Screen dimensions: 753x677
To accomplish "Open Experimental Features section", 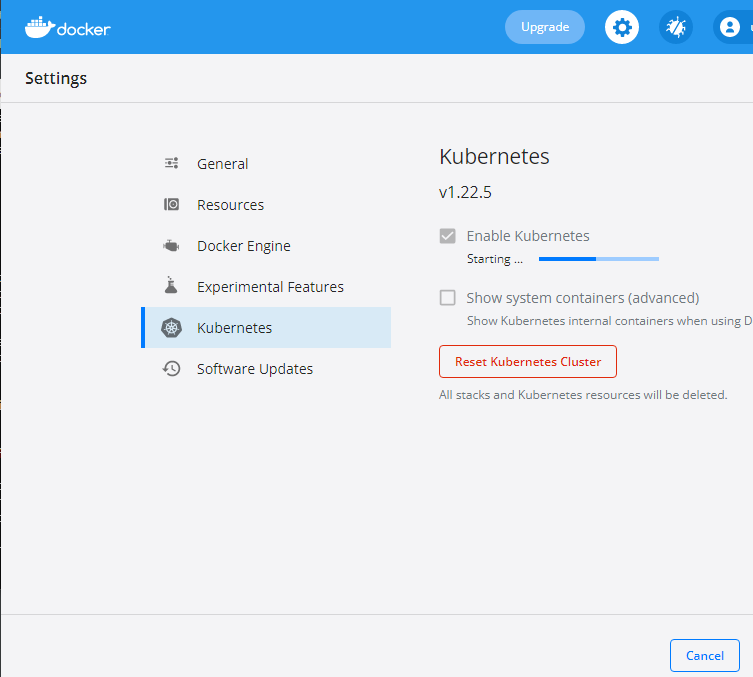I will click(266, 287).
